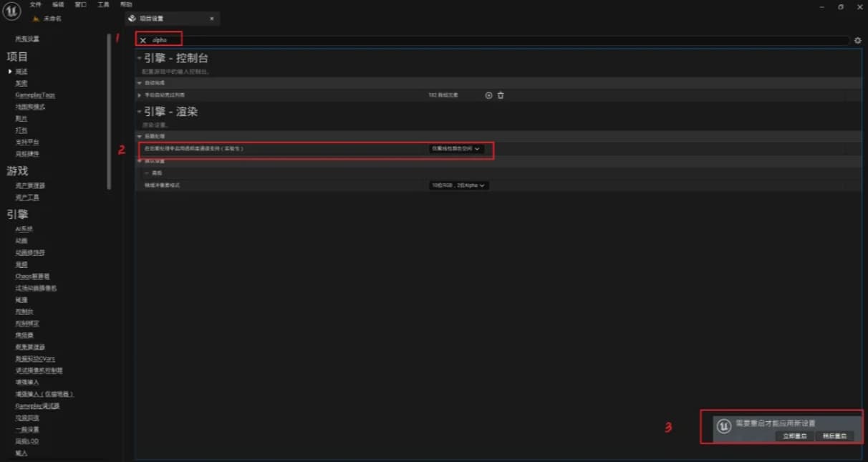Screen dimensions: 868x462
Task: Collapse the 引擎 - 渲染 section
Action: [139, 112]
